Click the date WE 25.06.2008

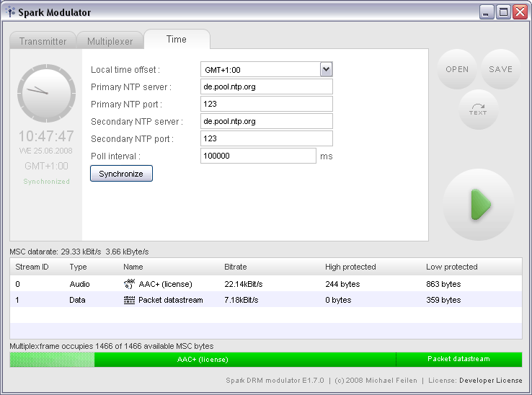click(x=46, y=151)
